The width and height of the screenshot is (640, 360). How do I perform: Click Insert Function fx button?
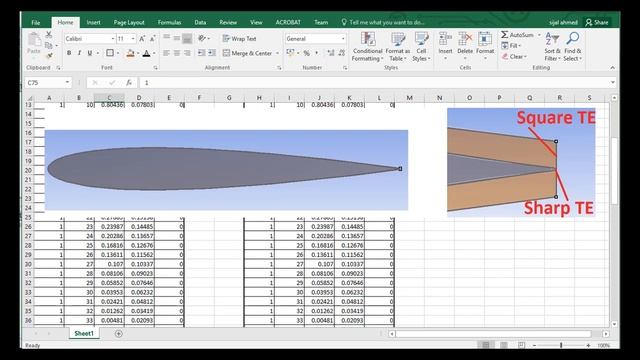click(129, 82)
